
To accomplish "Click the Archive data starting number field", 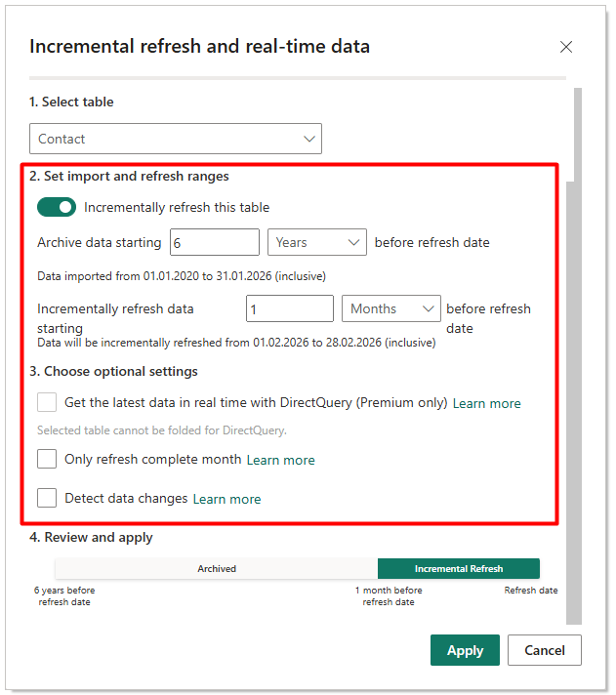I will 214,242.
